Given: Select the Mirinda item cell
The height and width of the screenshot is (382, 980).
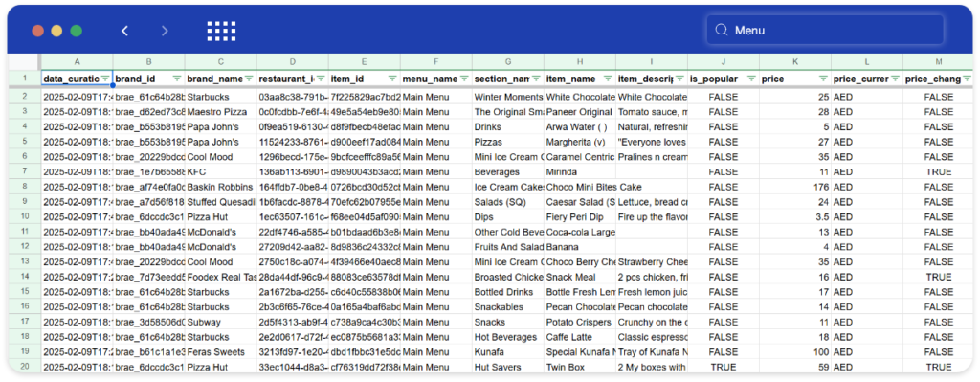Looking at the screenshot, I should [580, 172].
